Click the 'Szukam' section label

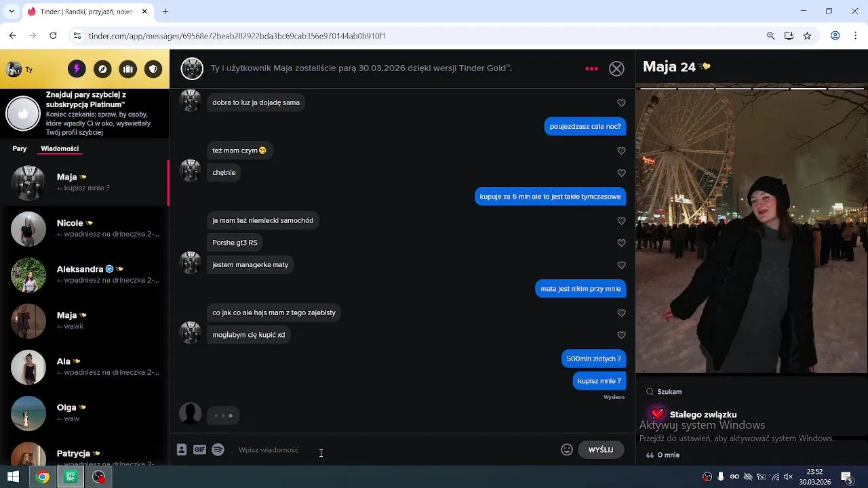669,392
